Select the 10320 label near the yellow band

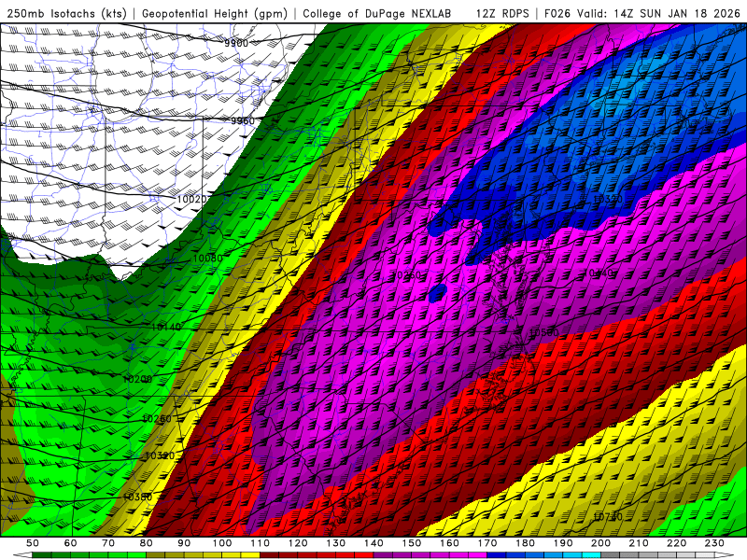[x=160, y=455]
